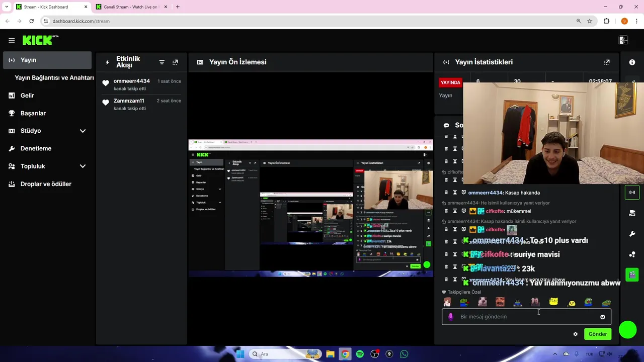Open Spotify from the taskbar
Image resolution: width=644 pixels, height=362 pixels.
point(360,354)
